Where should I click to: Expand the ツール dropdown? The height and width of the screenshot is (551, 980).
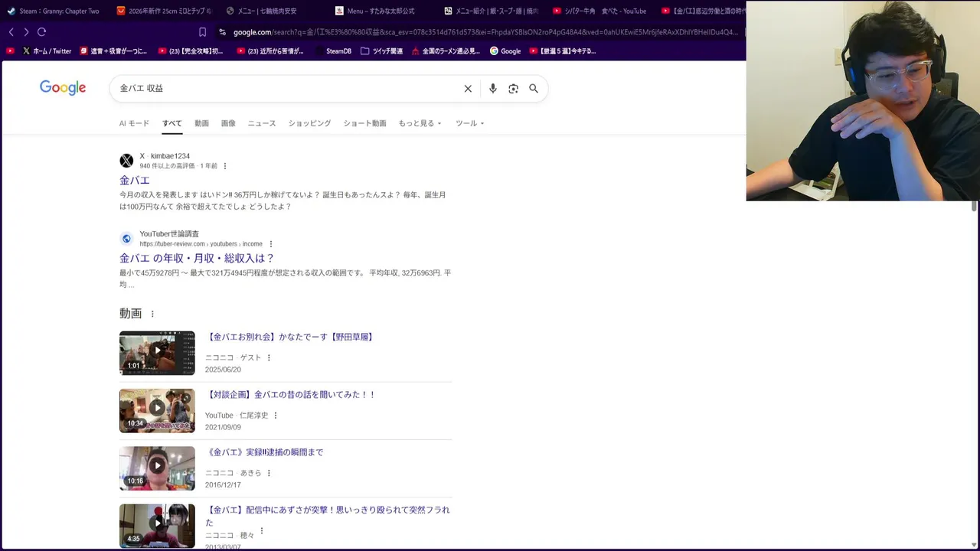click(469, 123)
